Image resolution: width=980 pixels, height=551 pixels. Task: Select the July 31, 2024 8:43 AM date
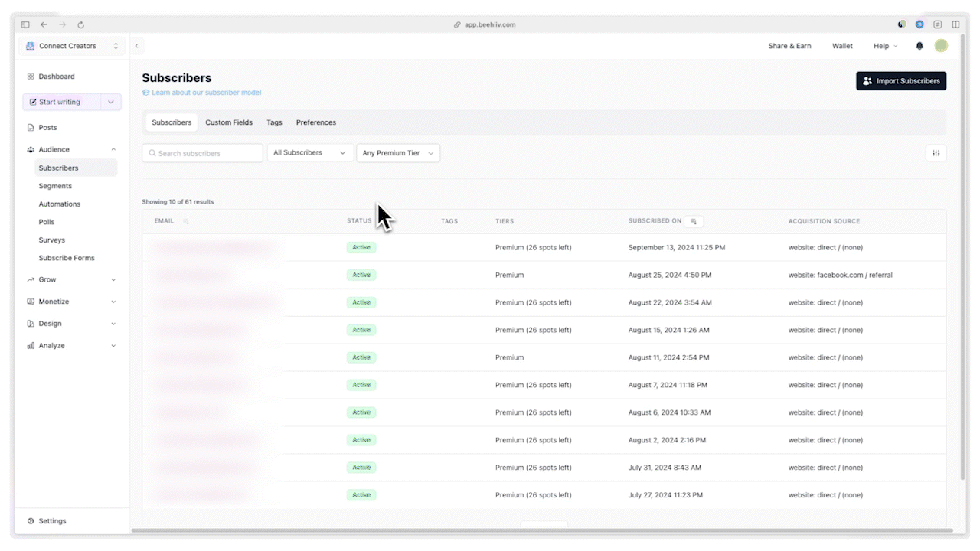click(665, 468)
